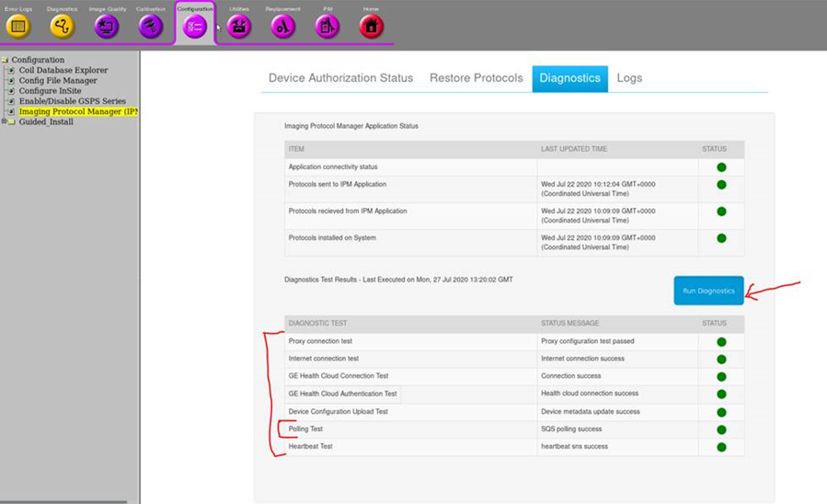Open the Calibration icon

tap(150, 26)
